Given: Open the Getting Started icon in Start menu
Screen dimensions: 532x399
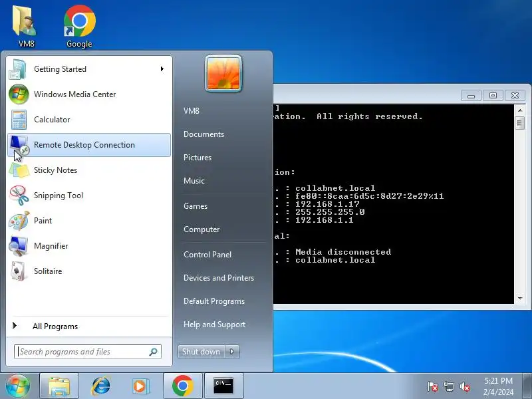Looking at the screenshot, I should point(18,69).
